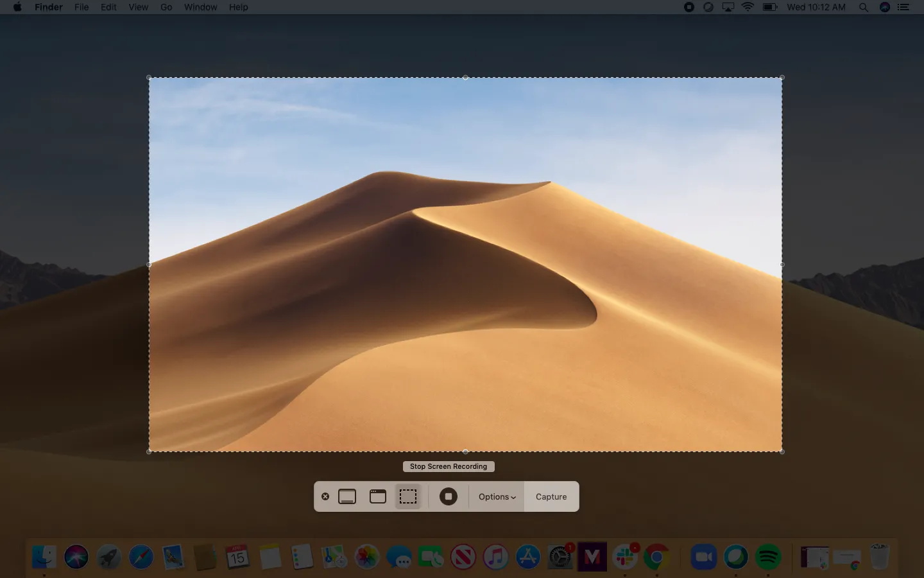924x578 pixels.
Task: Click the bottom-right selection corner handle
Action: (782, 451)
